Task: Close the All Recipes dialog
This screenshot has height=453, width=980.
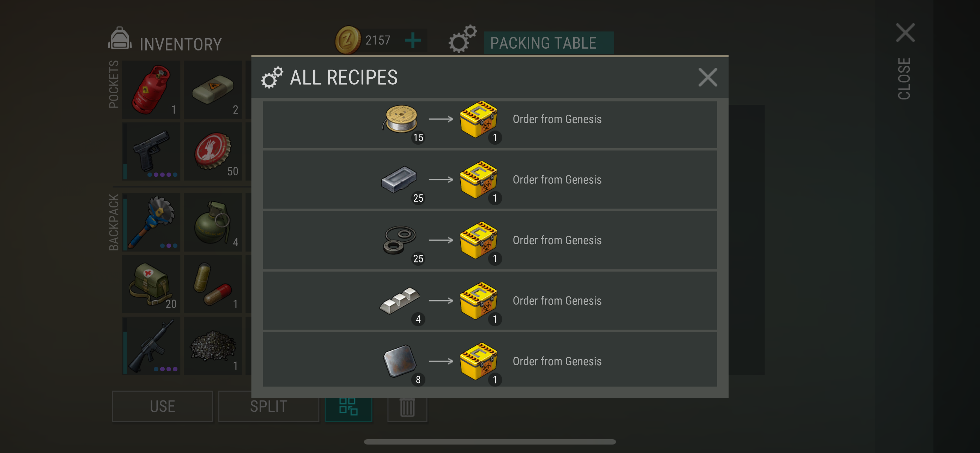Action: [707, 78]
